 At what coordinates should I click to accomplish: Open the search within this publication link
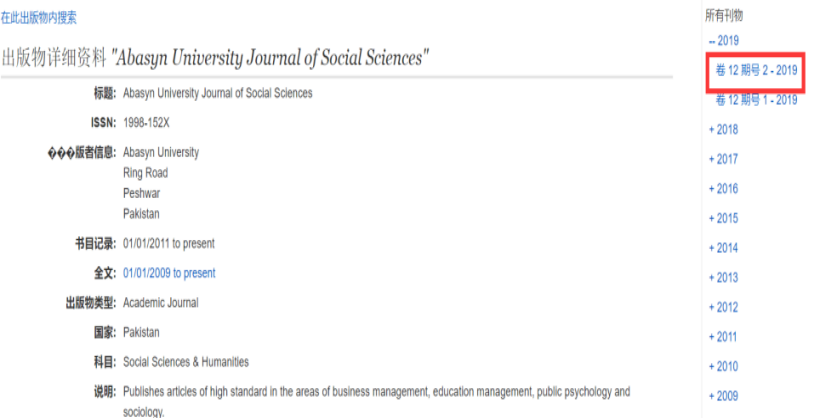pyautogui.click(x=38, y=18)
